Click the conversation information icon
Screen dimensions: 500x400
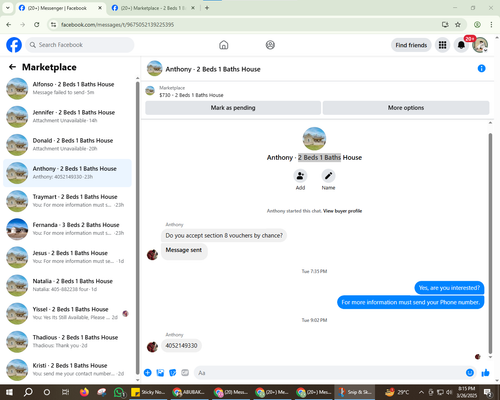pos(481,68)
